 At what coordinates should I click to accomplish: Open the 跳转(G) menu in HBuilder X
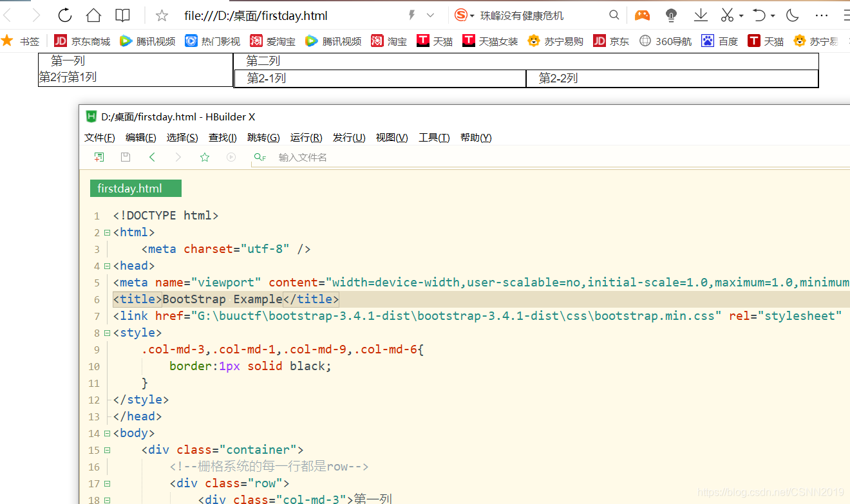point(263,137)
